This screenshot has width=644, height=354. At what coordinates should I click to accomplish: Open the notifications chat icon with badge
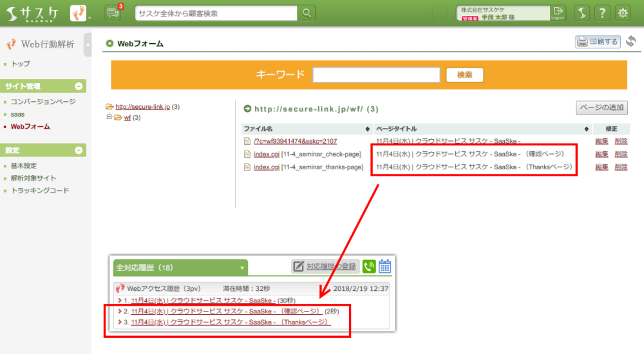pos(113,12)
